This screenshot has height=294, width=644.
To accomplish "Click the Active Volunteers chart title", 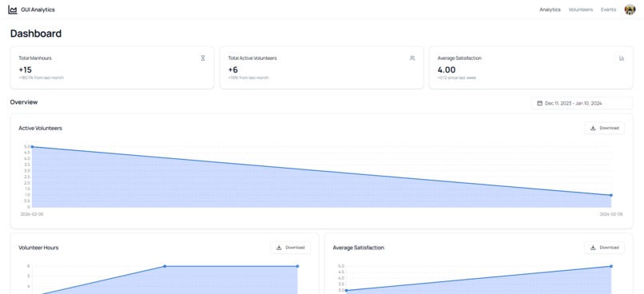I will [x=40, y=128].
